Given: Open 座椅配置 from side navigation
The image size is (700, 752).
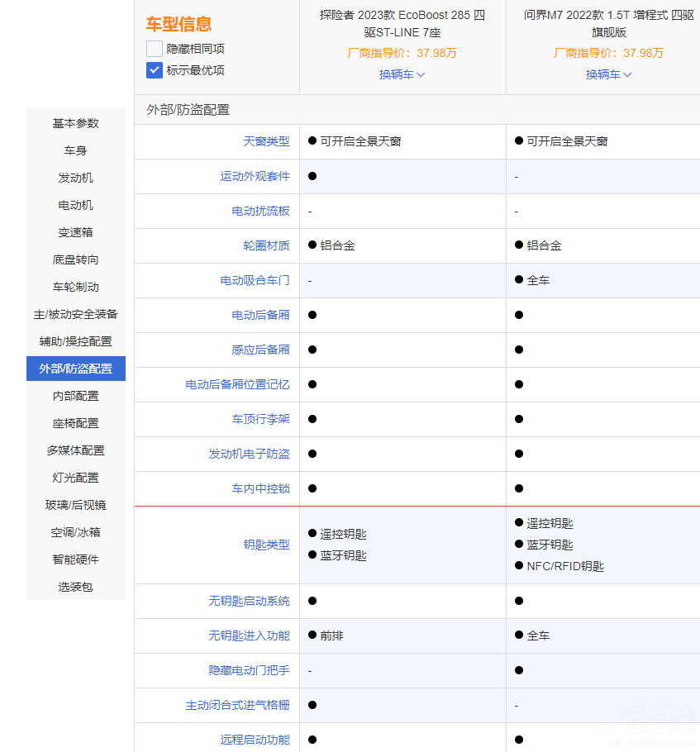Looking at the screenshot, I should [x=76, y=423].
